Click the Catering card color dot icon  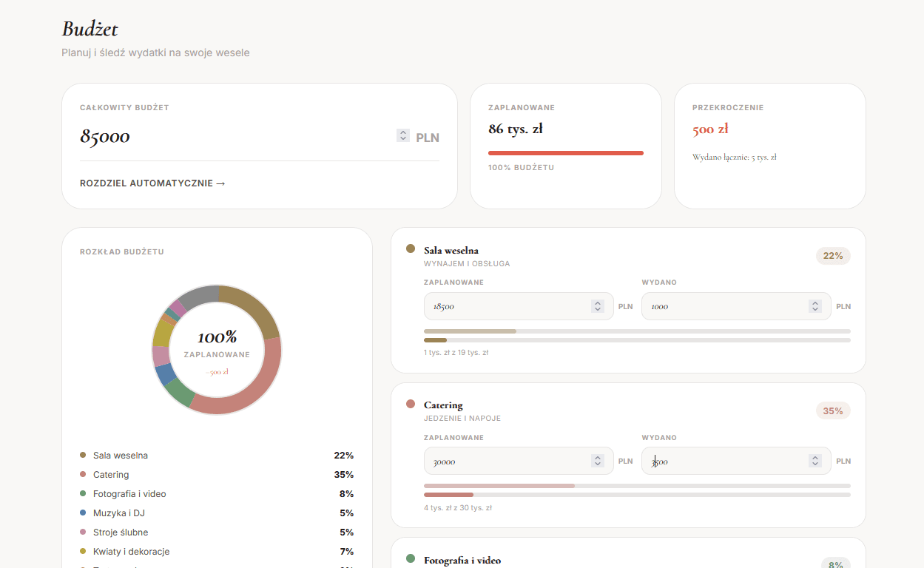(411, 404)
